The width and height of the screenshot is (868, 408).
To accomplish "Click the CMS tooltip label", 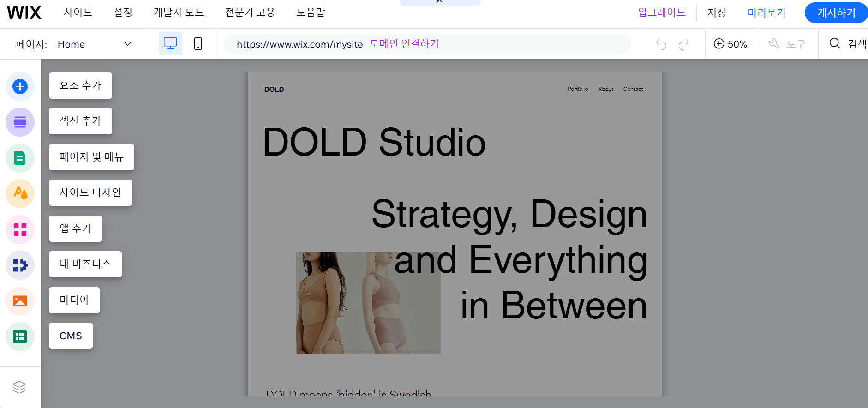I will point(71,336).
